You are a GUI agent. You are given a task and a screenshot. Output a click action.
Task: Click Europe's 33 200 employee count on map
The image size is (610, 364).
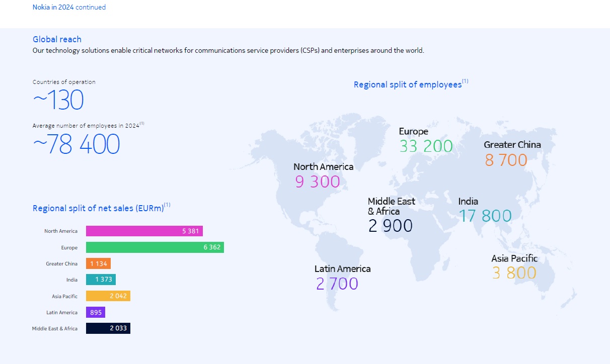(426, 146)
